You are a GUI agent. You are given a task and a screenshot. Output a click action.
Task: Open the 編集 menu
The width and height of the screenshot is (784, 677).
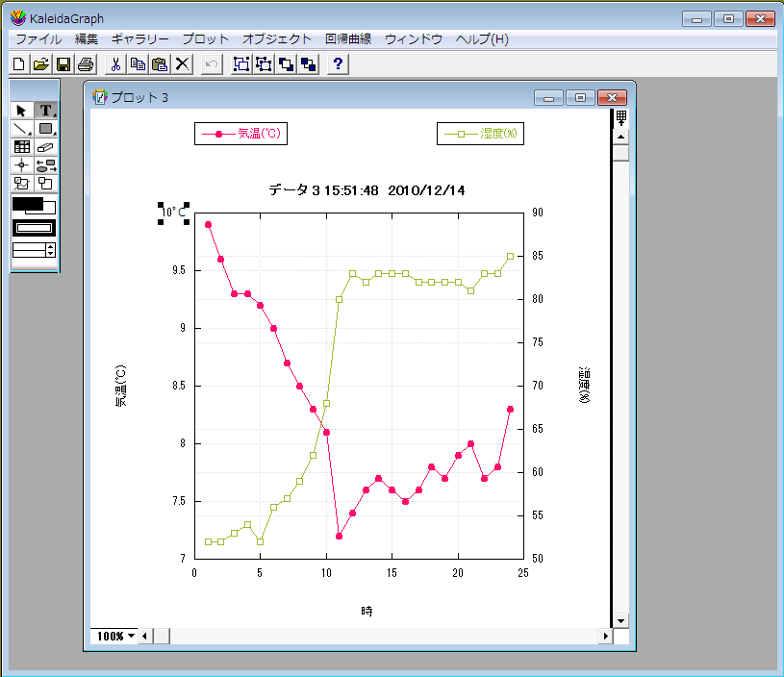86,39
